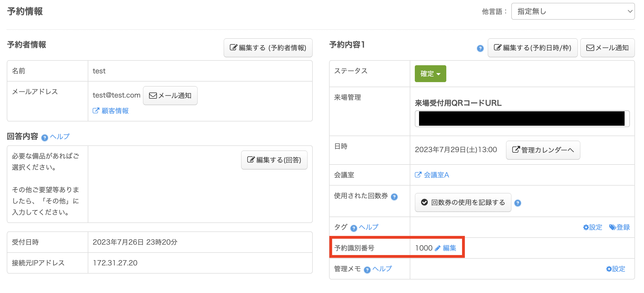This screenshot has width=644, height=293.
Task: Click メール通知 button beside test@test.com
Action: tap(170, 96)
